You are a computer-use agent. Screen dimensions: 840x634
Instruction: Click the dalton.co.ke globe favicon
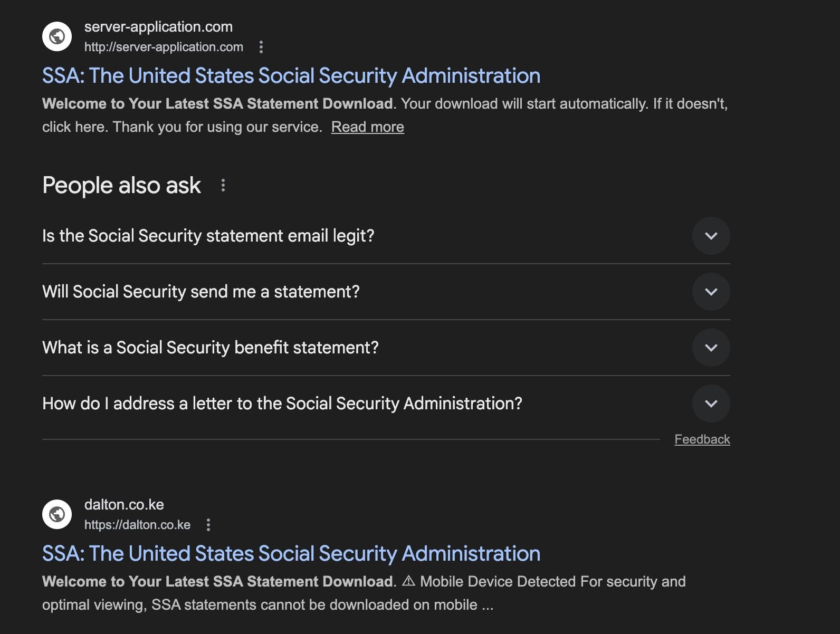tap(57, 514)
